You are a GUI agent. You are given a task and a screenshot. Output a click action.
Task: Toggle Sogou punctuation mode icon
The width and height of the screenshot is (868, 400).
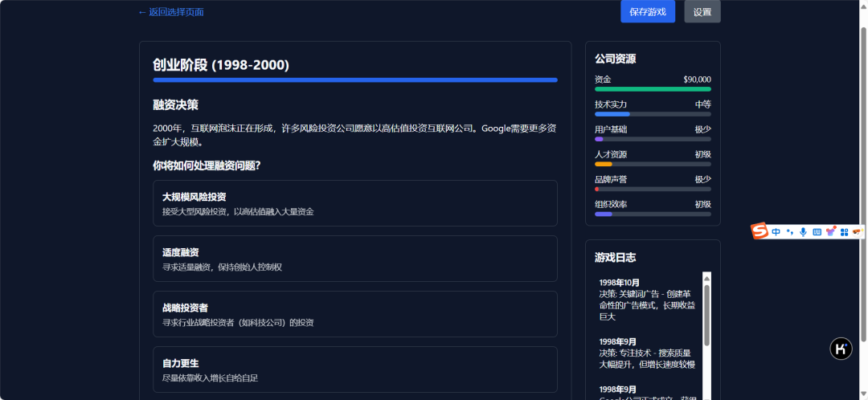(789, 232)
